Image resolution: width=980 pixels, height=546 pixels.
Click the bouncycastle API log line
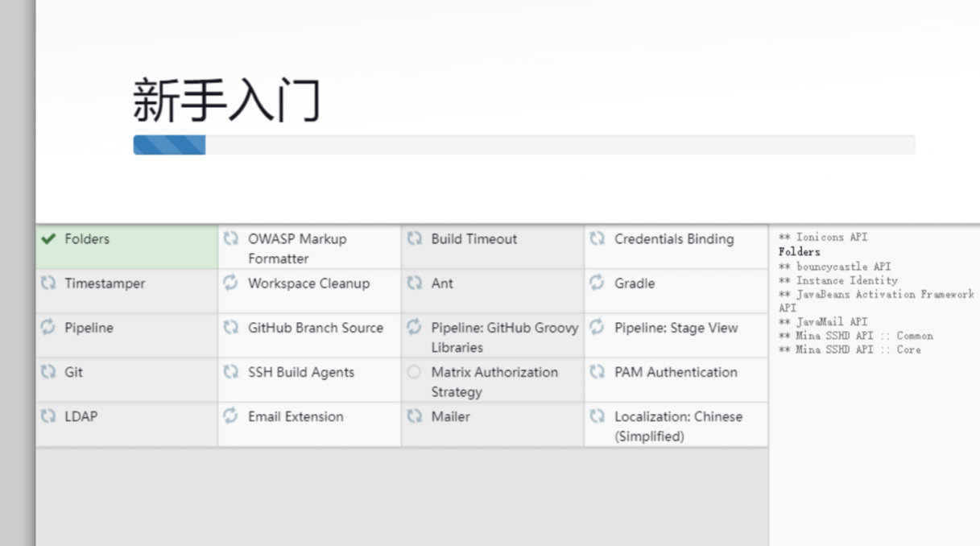tap(835, 267)
